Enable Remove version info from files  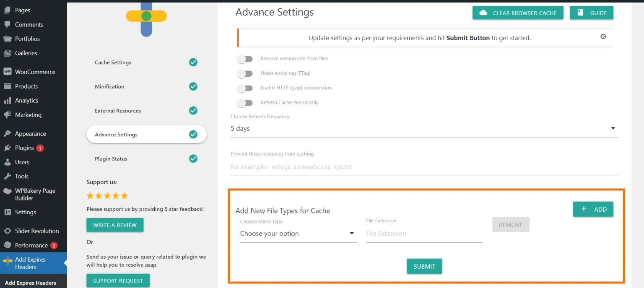245,59
